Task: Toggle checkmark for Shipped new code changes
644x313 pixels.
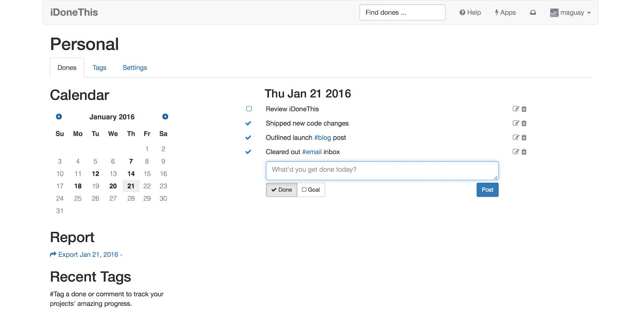Action: pyautogui.click(x=248, y=123)
